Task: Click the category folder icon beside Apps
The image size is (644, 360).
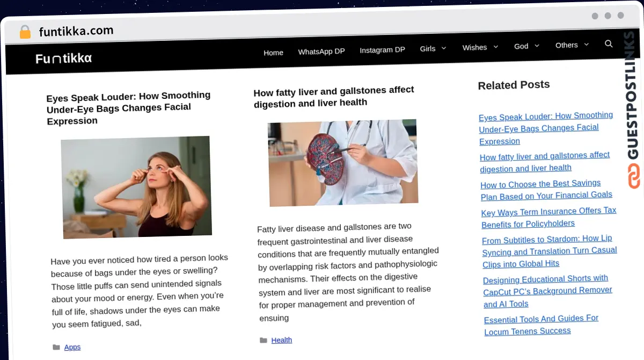Action: [x=56, y=347]
